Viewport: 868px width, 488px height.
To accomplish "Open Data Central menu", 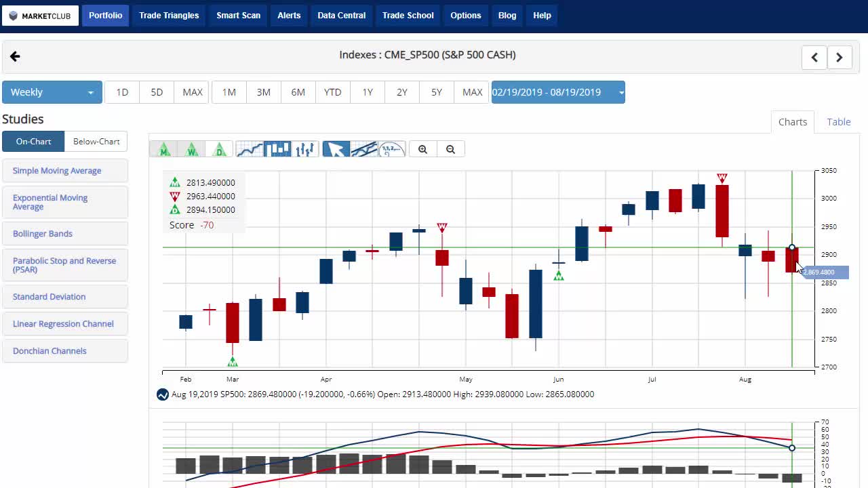I will pyautogui.click(x=342, y=16).
